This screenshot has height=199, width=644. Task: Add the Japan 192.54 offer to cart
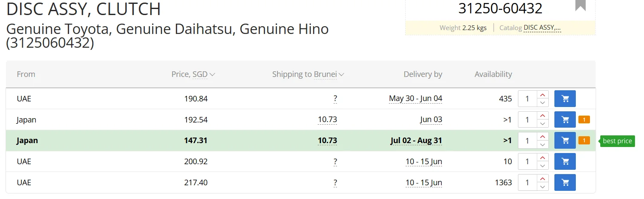[x=565, y=119]
